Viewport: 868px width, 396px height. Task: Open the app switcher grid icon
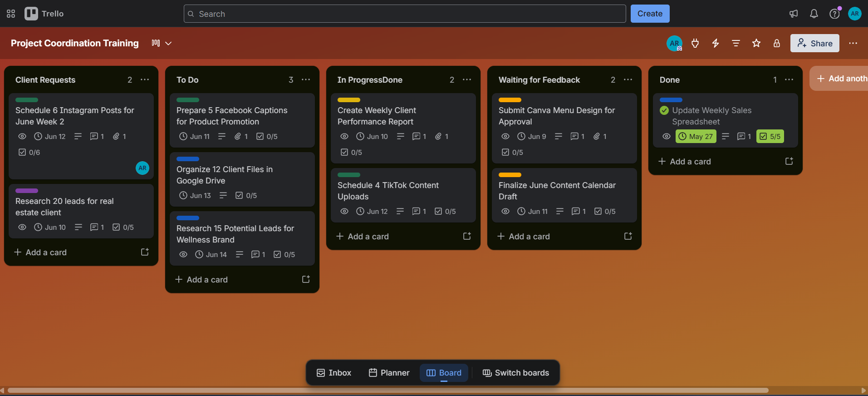click(x=11, y=14)
